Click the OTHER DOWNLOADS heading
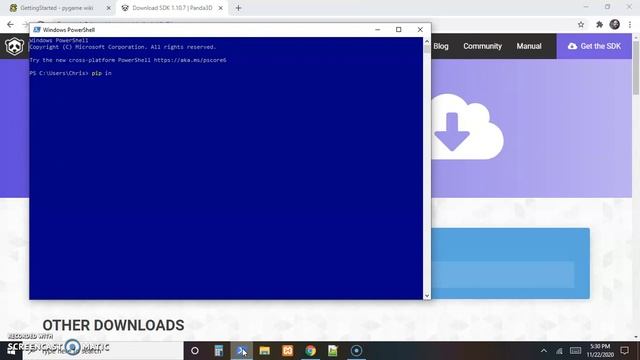 pyautogui.click(x=113, y=325)
